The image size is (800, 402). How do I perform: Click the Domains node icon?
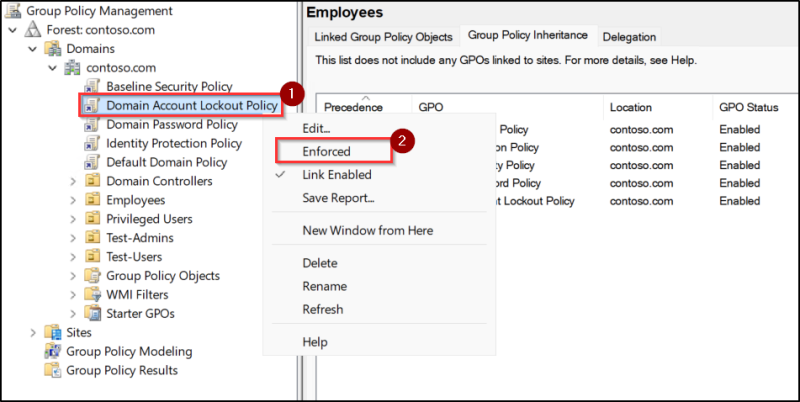(x=53, y=49)
